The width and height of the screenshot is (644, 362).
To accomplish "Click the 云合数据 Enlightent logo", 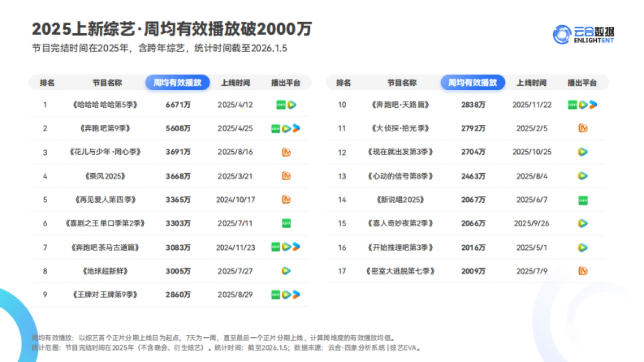I will pyautogui.click(x=584, y=33).
